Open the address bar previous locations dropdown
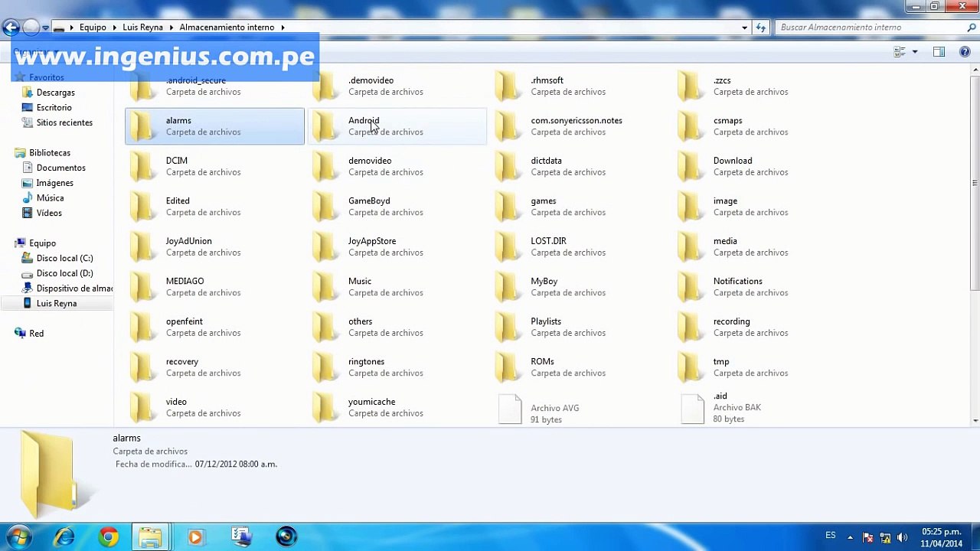Viewport: 980px width, 551px height. coord(744,28)
